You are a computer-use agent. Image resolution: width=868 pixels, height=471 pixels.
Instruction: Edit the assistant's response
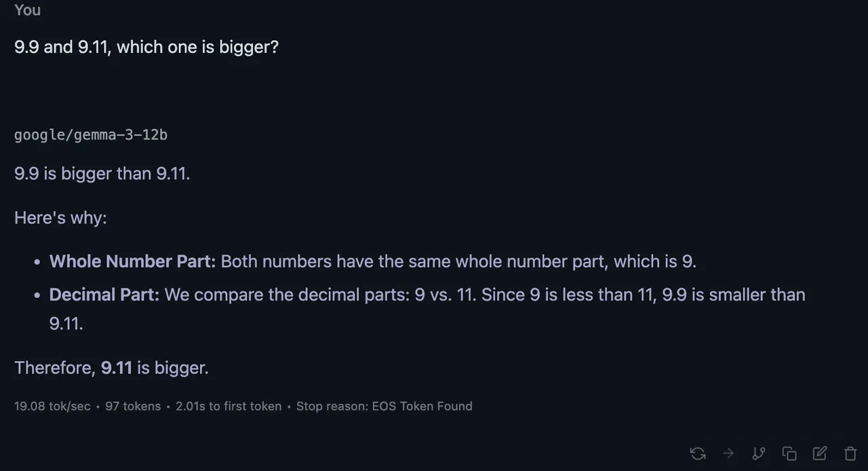click(x=820, y=453)
